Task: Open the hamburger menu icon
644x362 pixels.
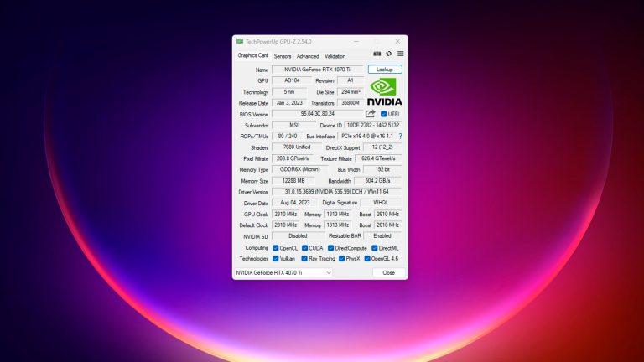Action: click(x=400, y=54)
